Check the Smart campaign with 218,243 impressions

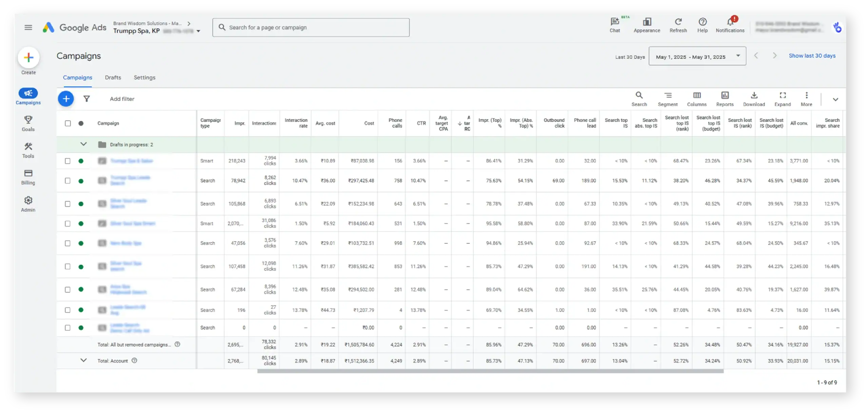point(68,161)
